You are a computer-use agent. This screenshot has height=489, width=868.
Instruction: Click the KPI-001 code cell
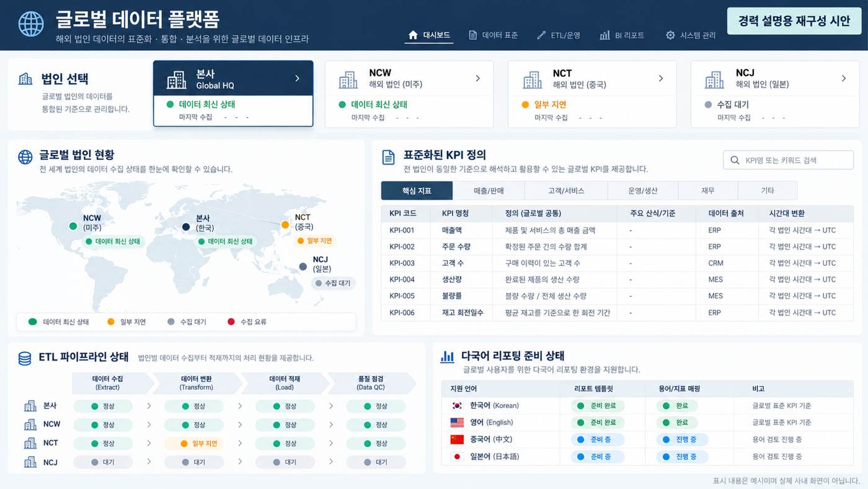point(402,230)
